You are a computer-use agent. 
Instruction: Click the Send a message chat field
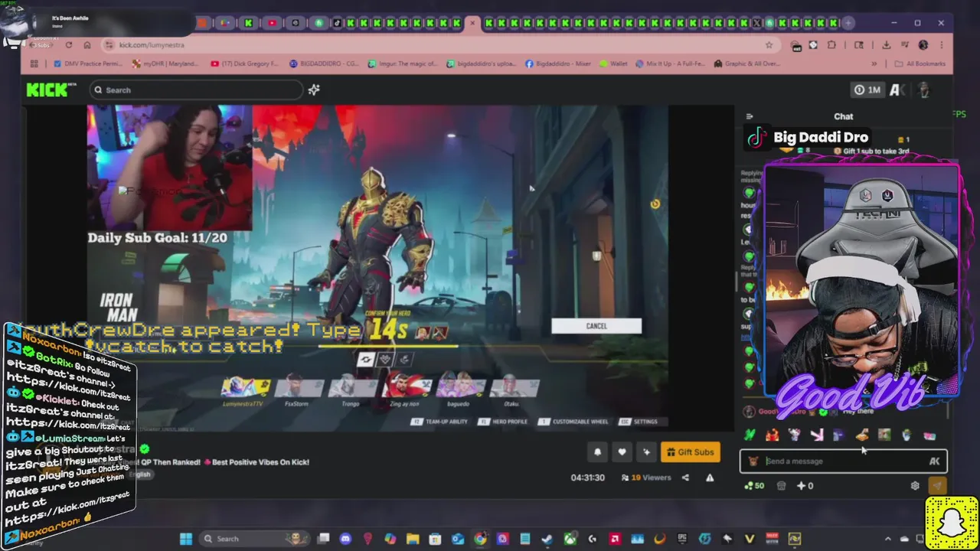(843, 461)
